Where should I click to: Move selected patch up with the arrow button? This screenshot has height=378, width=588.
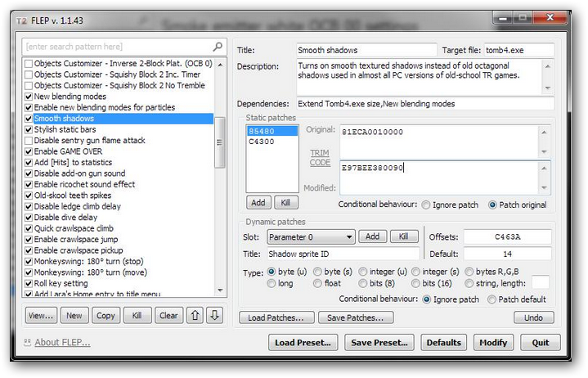[195, 315]
